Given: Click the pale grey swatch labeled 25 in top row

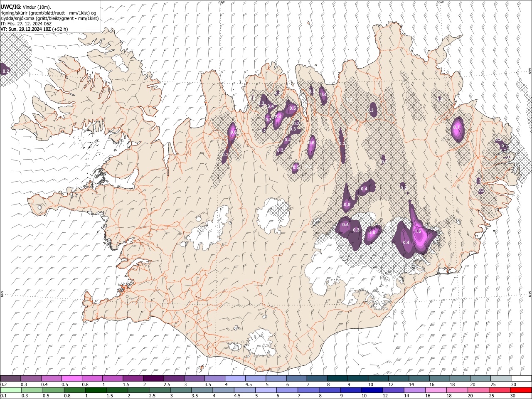Looking at the screenshot, I should tap(501, 379).
